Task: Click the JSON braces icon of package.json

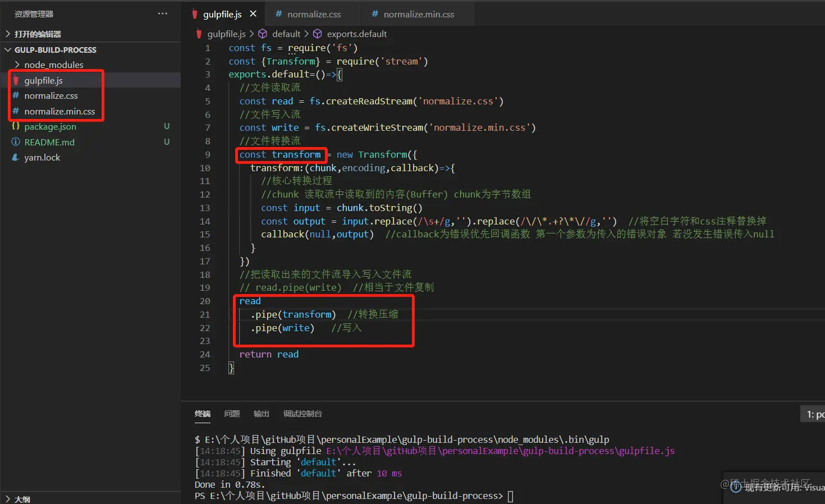Action: tap(16, 126)
